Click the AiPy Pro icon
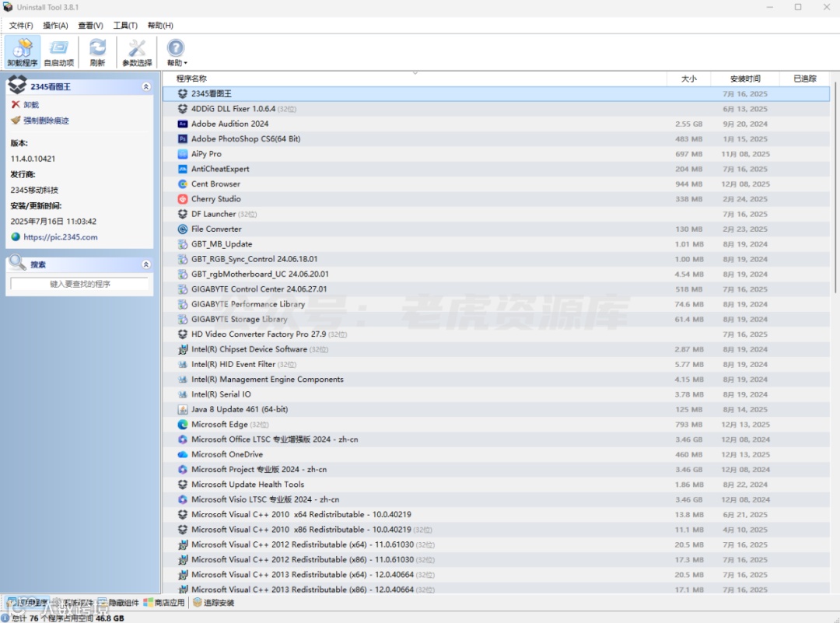The height and width of the screenshot is (623, 840). tap(183, 154)
